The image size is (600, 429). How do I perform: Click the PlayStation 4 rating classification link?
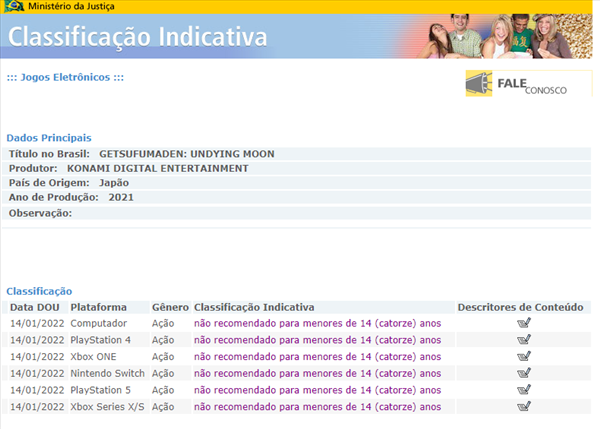[317, 340]
